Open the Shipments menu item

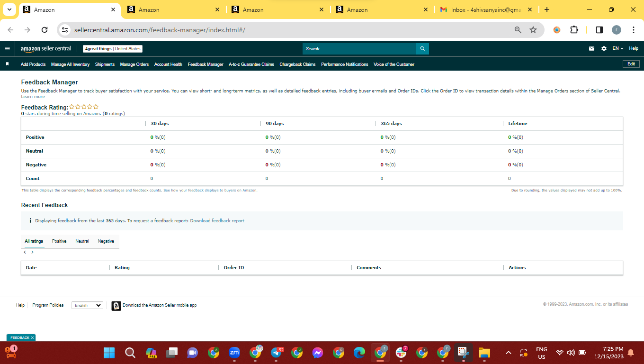(105, 64)
